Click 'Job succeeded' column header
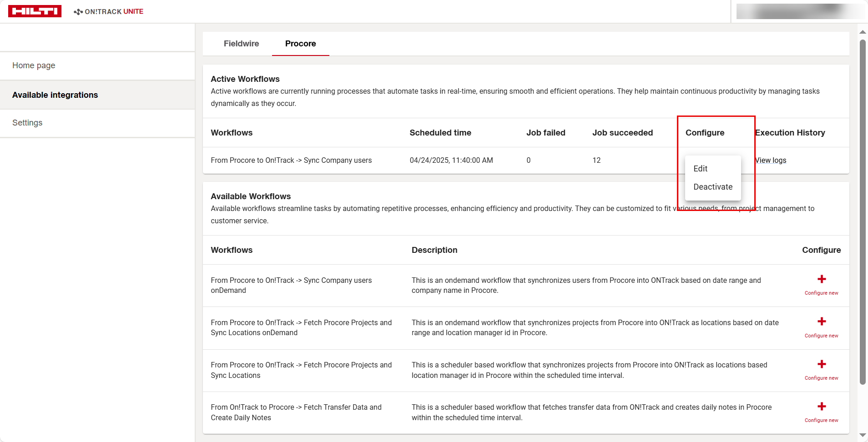 622,133
